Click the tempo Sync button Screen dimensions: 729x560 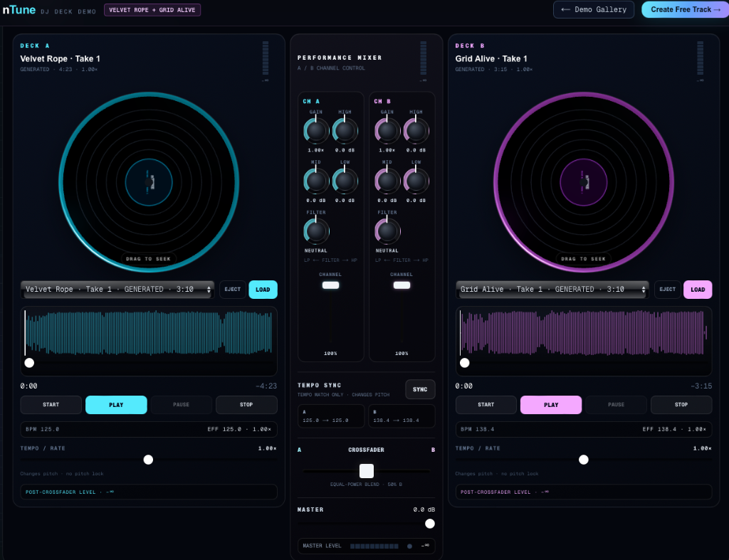420,389
